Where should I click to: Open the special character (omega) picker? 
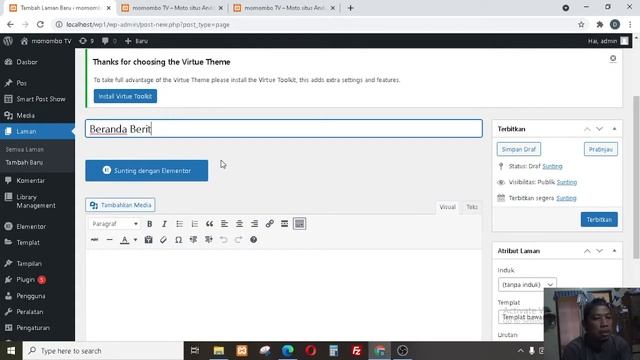coord(178,240)
